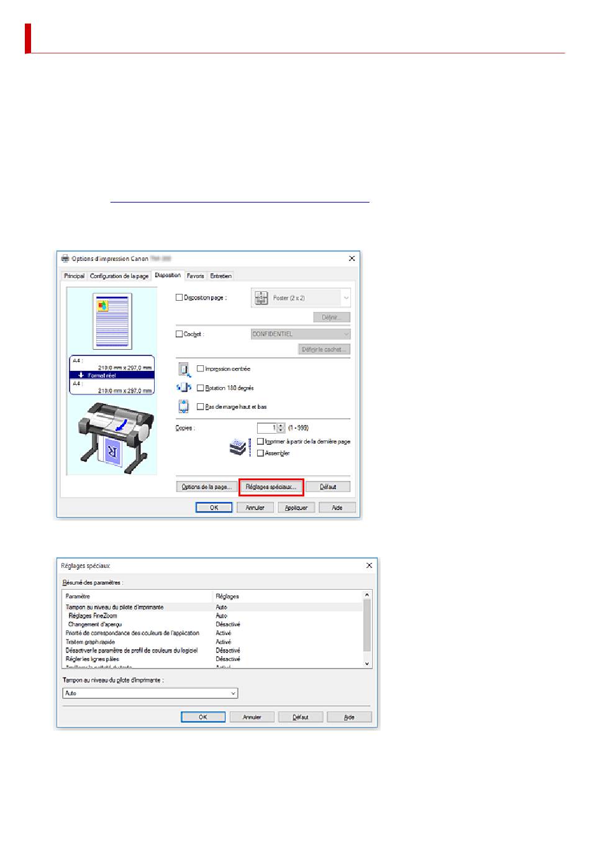Open Aide in Options d'impression dialog

337,508
